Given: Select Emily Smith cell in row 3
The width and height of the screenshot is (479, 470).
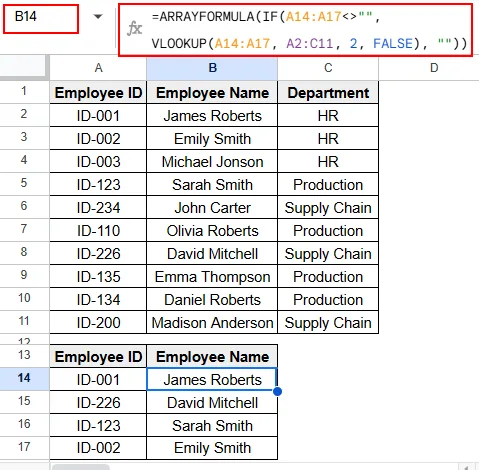Looking at the screenshot, I should click(x=212, y=138).
